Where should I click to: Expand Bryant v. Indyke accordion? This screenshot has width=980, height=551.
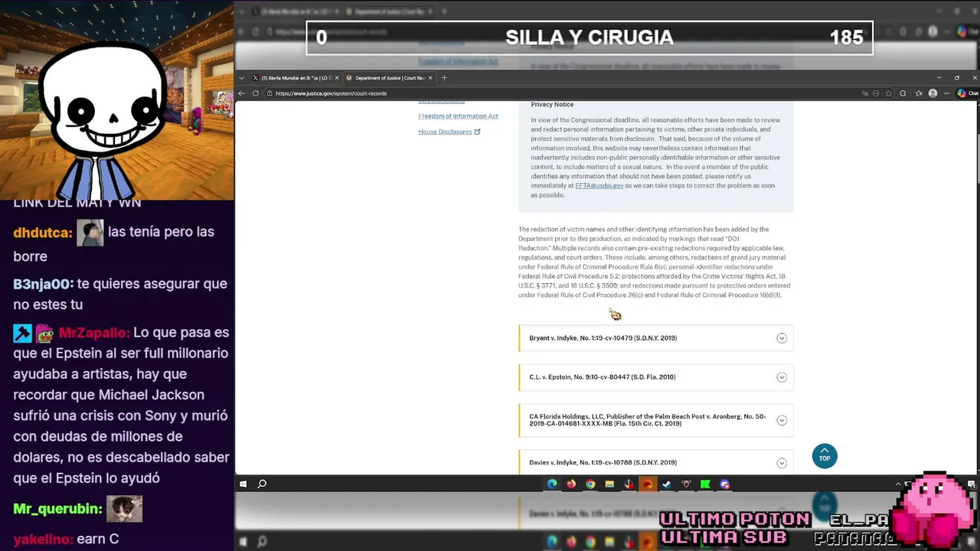(x=656, y=338)
